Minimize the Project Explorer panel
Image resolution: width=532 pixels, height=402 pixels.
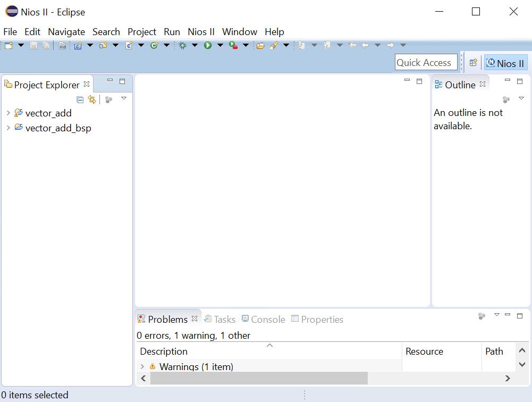coord(110,80)
